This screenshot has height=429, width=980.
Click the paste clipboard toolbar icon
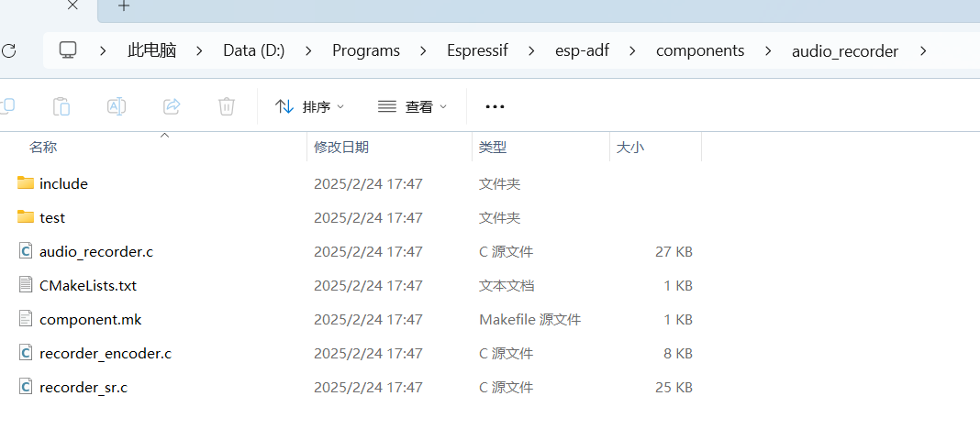(x=61, y=106)
